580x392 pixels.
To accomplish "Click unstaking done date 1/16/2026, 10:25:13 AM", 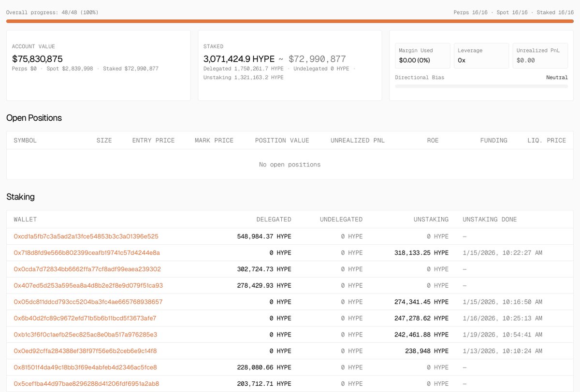I will click(503, 319).
